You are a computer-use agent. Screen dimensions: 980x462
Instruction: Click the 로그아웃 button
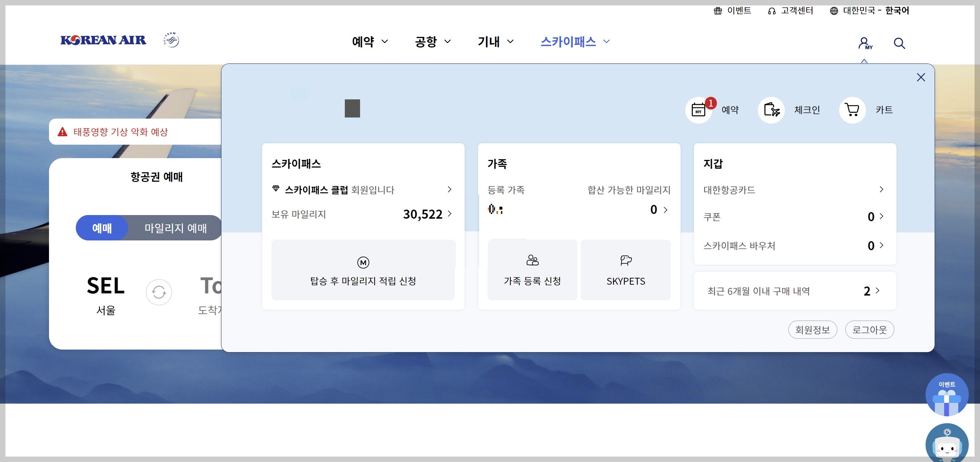tap(869, 330)
